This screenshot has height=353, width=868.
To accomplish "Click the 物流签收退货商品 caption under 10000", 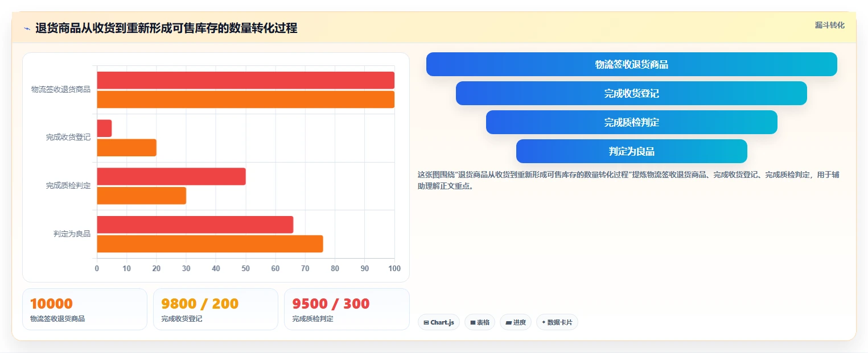I will click(x=57, y=319).
